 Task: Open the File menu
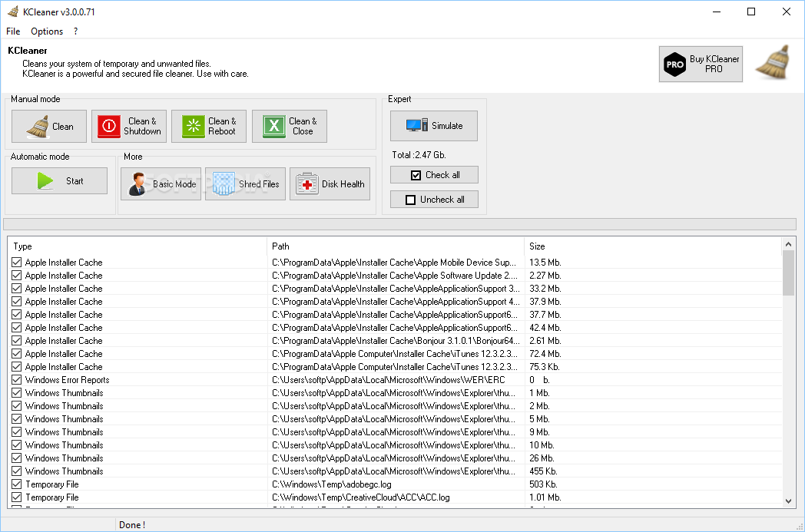click(13, 31)
